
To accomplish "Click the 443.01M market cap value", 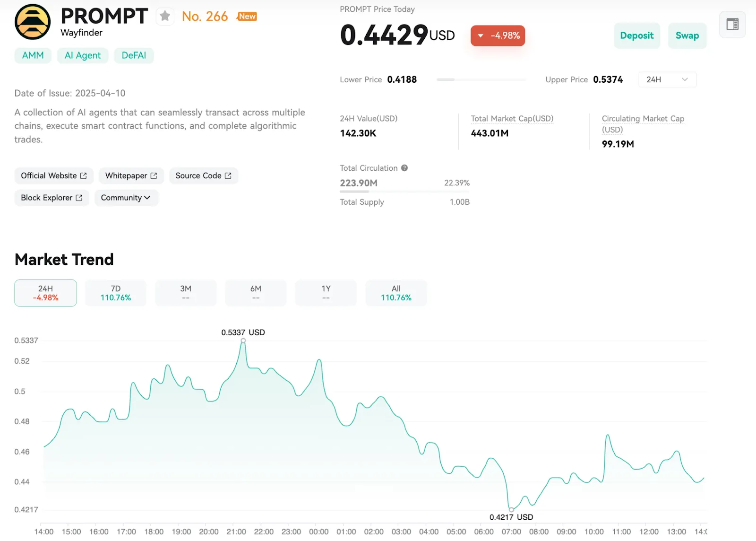I will (x=490, y=133).
